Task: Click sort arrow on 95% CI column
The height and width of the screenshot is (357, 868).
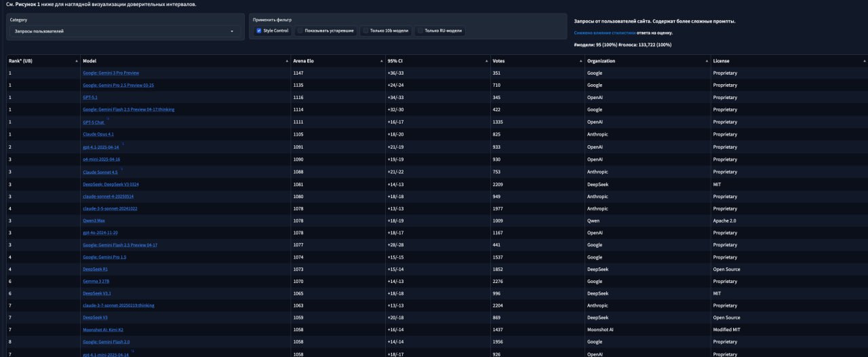Action: (487, 61)
